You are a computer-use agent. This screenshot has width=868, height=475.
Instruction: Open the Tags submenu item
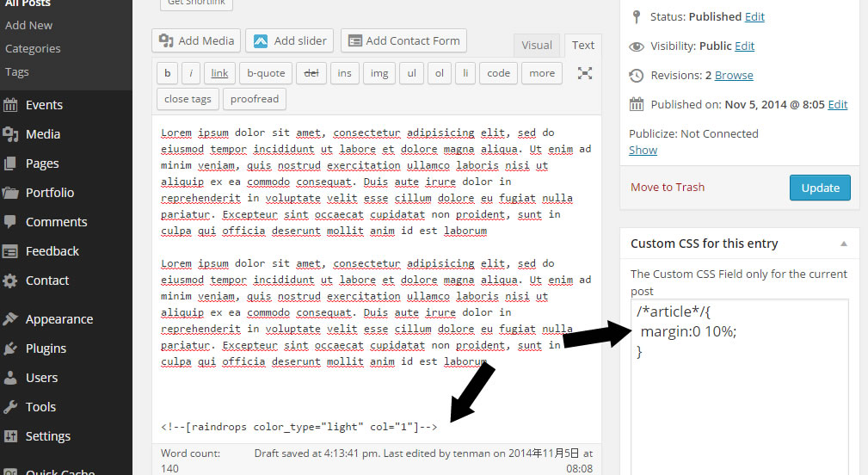point(16,72)
